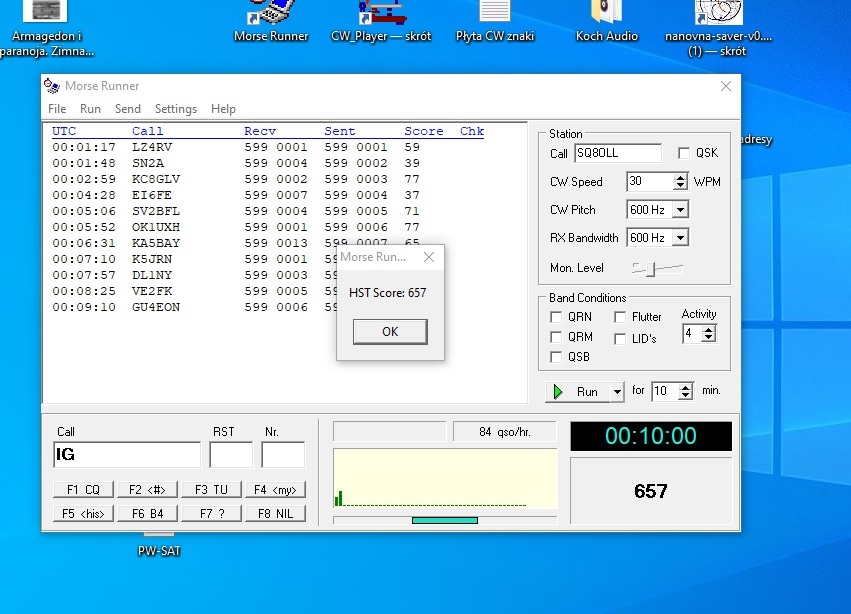Open the Armagedon i paranoja desktop item
Screen dimensions: 851x614
pyautogui.click(x=47, y=28)
